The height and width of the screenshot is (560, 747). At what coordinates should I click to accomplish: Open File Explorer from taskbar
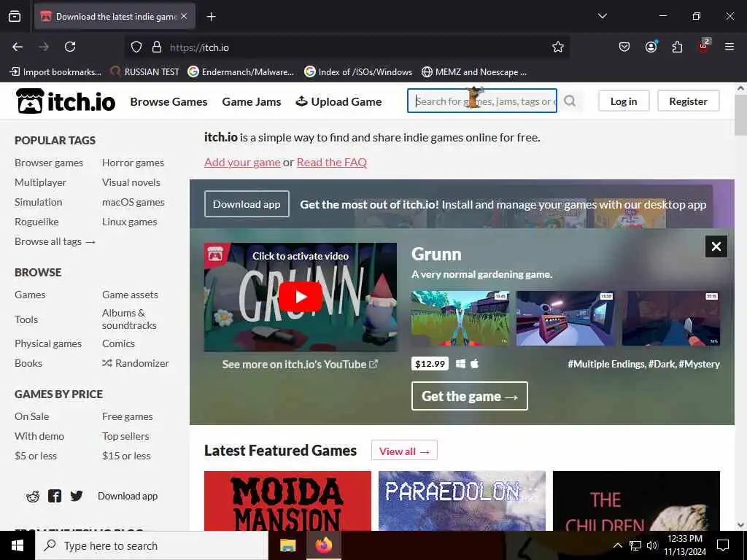pos(287,545)
